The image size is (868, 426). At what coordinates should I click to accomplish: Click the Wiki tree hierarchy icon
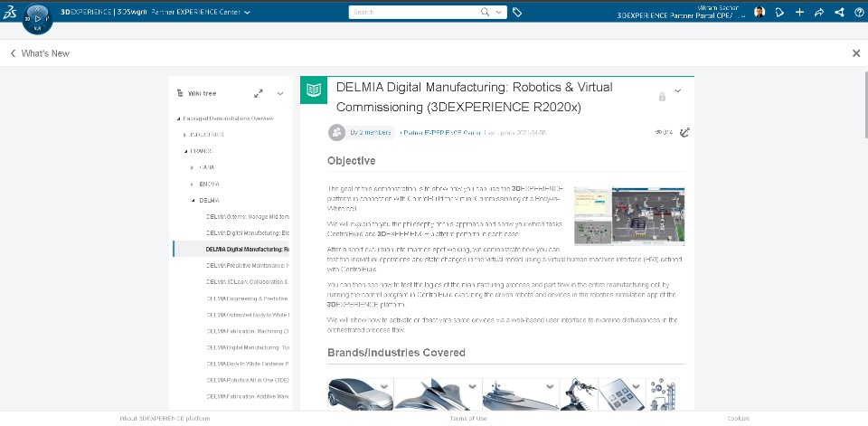pos(179,93)
